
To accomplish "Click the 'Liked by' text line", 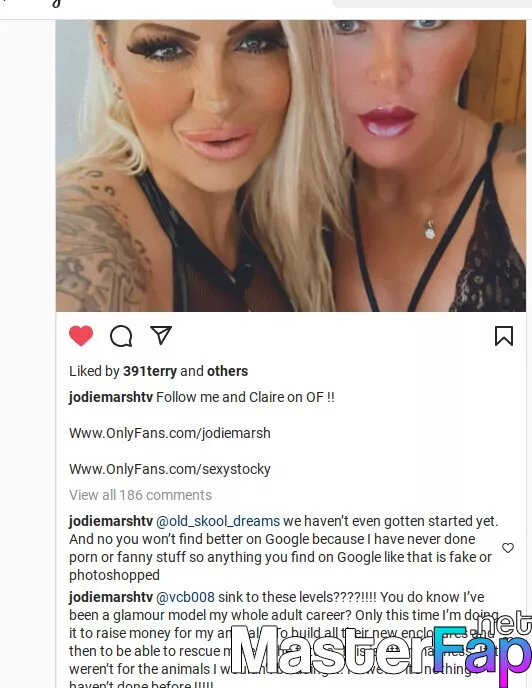I will [158, 371].
